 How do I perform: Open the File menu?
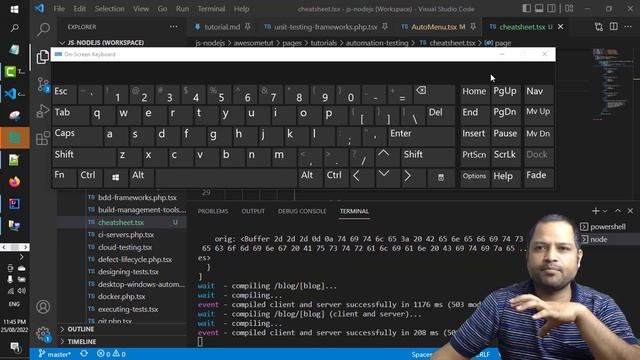pyautogui.click(x=59, y=9)
